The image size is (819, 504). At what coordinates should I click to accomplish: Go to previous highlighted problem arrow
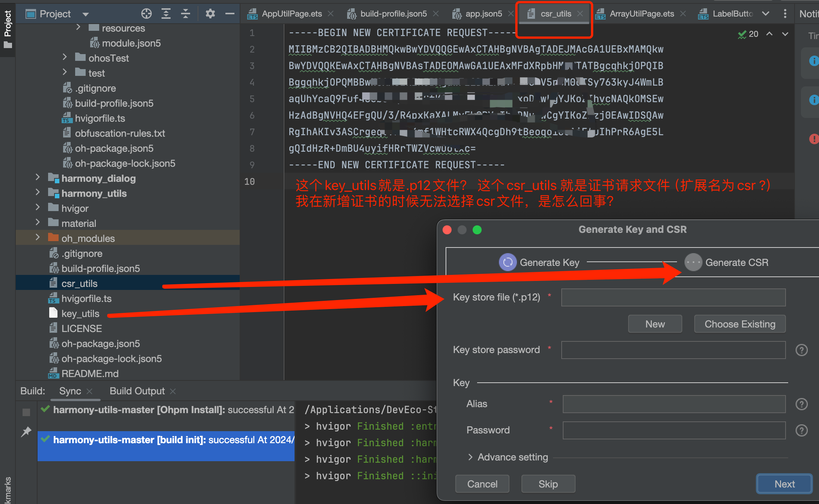(x=769, y=34)
